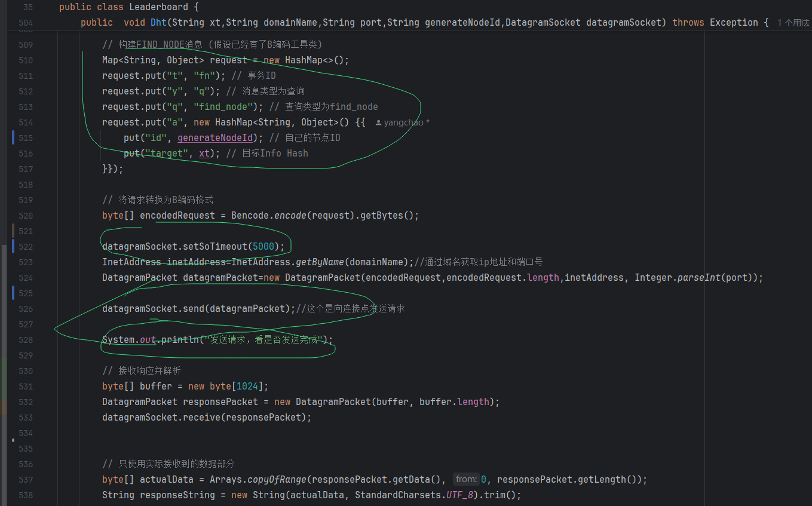The width and height of the screenshot is (812, 506).
Task: Click the brown gutter marker at line 521
Action: (x=13, y=231)
